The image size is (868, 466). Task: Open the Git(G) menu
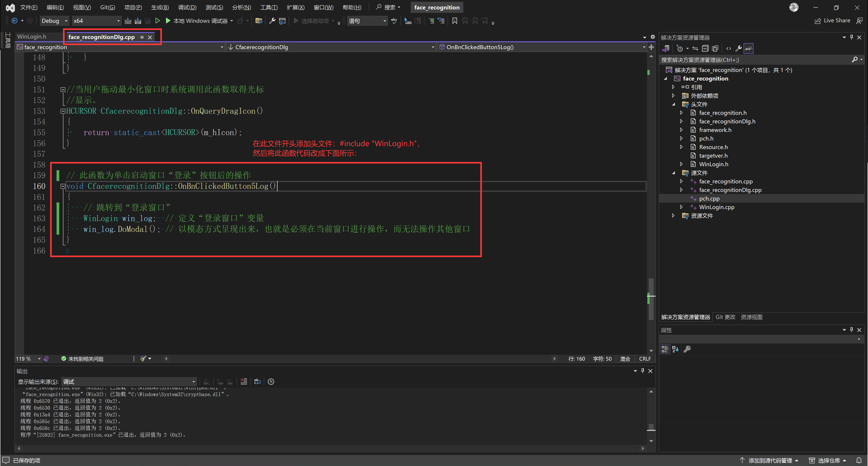pos(107,7)
